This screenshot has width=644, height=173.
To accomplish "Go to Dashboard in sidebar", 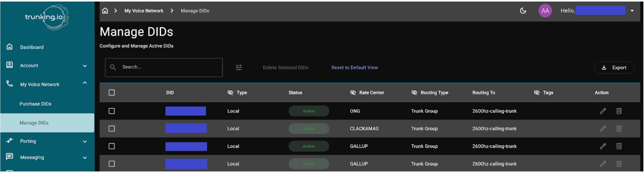I will coord(32,47).
